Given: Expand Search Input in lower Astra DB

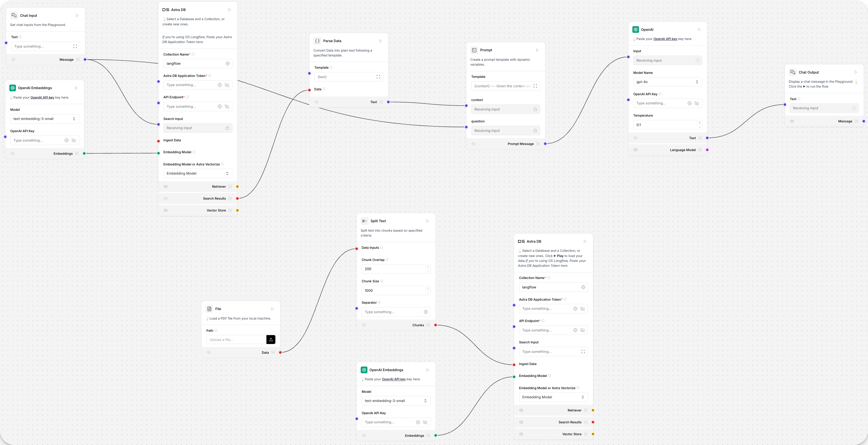Looking at the screenshot, I should 583,352.
